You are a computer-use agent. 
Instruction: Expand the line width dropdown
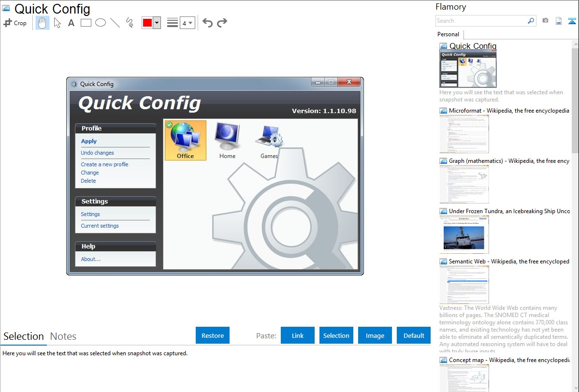187,23
